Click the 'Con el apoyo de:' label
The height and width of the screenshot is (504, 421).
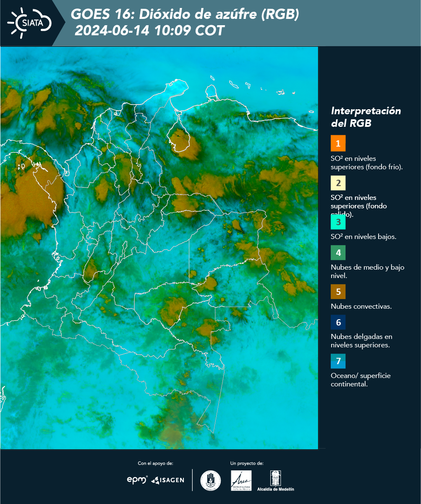[x=155, y=463]
